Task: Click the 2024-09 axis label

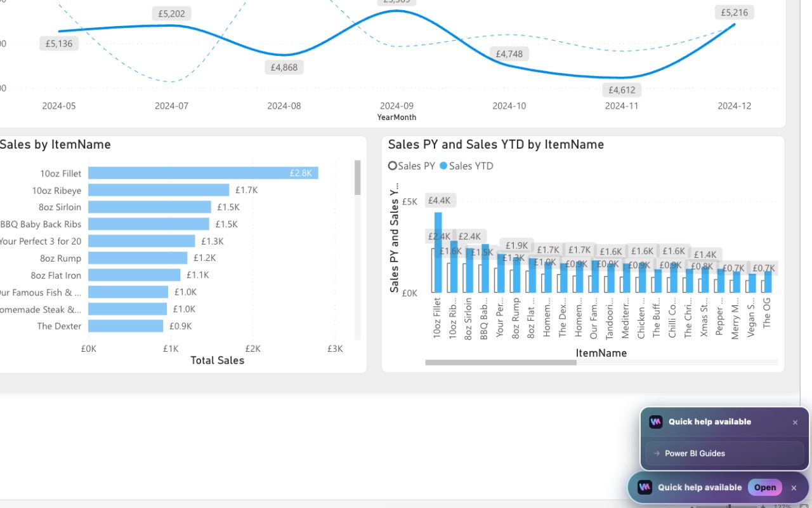Action: pos(396,106)
